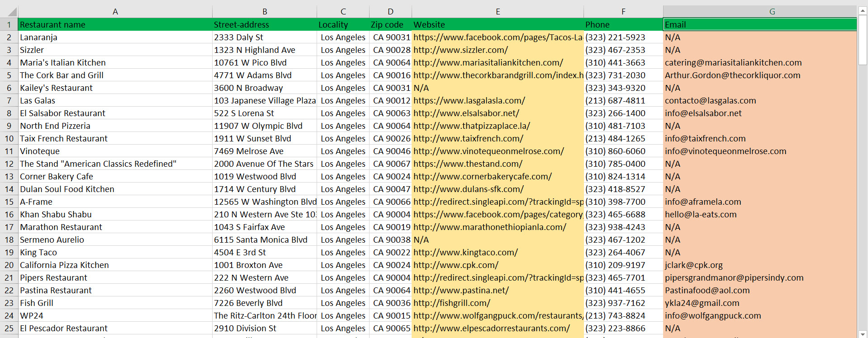Click the Select All corner triangle
The image size is (868, 338).
pyautogui.click(x=12, y=12)
